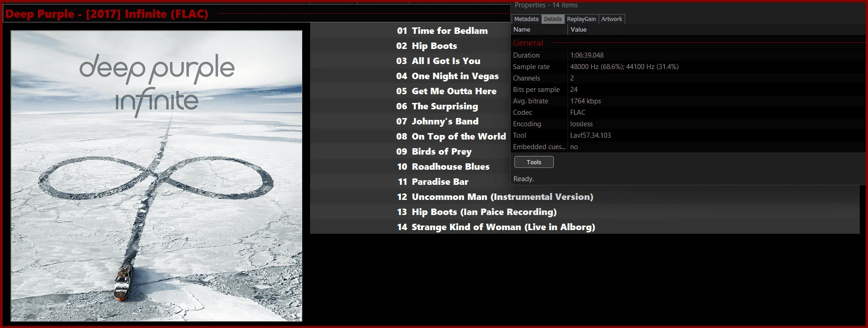868x328 pixels.
Task: Click the Tools button
Action: click(x=534, y=162)
